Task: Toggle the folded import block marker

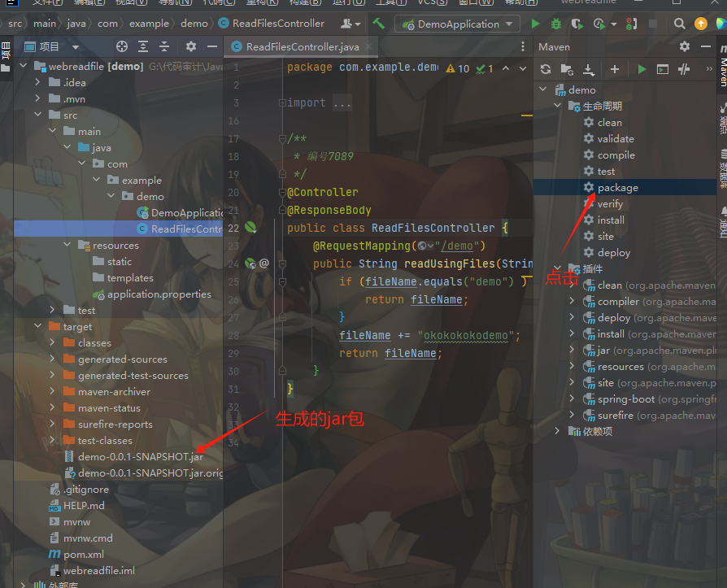Action: 282,102
